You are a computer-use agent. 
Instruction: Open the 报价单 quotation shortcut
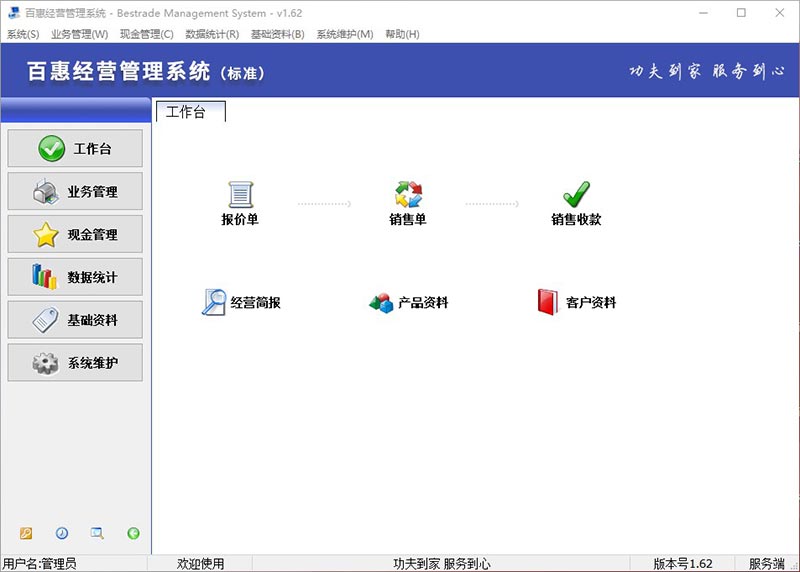click(240, 204)
